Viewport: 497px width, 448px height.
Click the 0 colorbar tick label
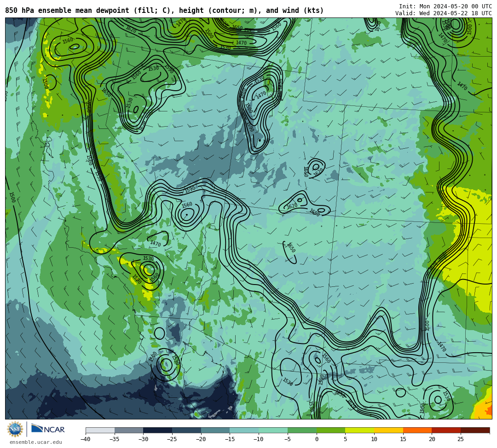(x=317, y=439)
